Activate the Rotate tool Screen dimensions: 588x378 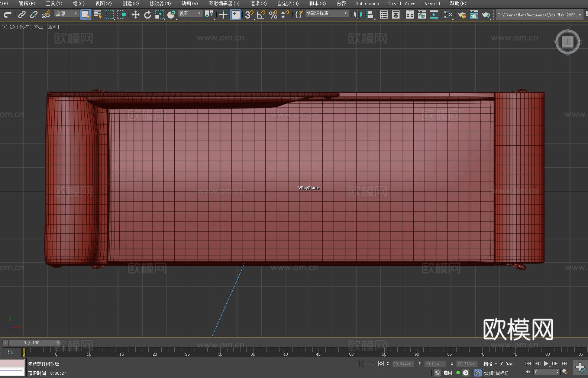(147, 14)
